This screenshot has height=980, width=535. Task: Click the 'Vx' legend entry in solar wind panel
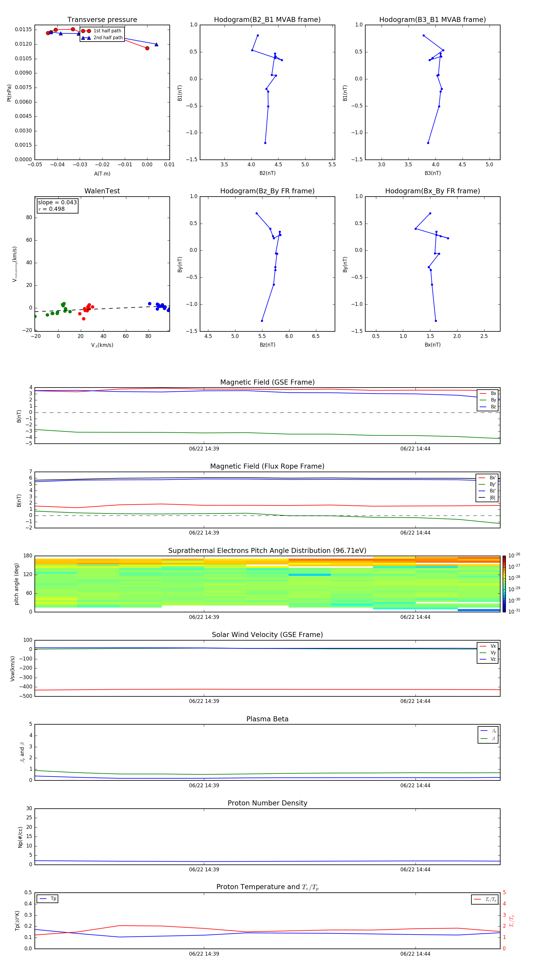point(488,646)
